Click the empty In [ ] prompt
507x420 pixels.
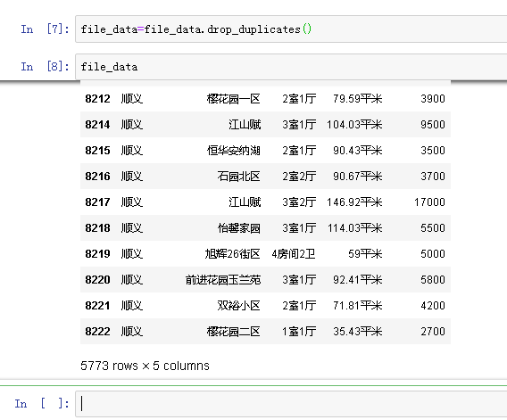(42, 404)
